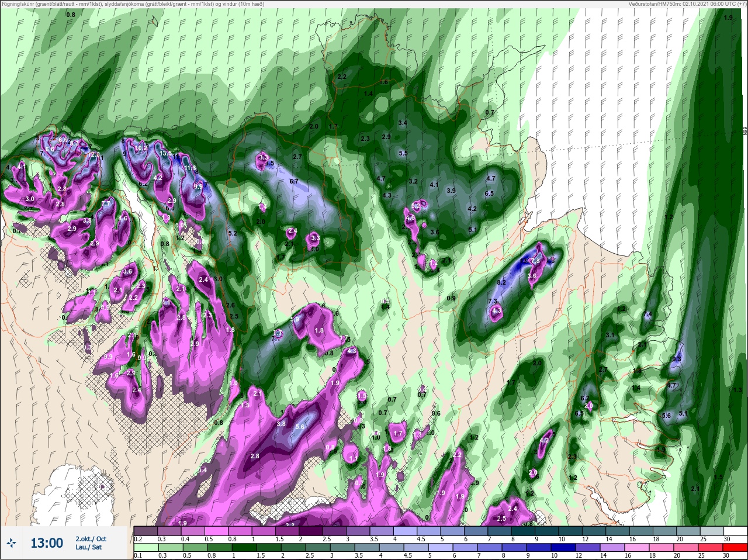Click the 6.7 precipitation value on the map
The image size is (748, 560).
click(294, 181)
